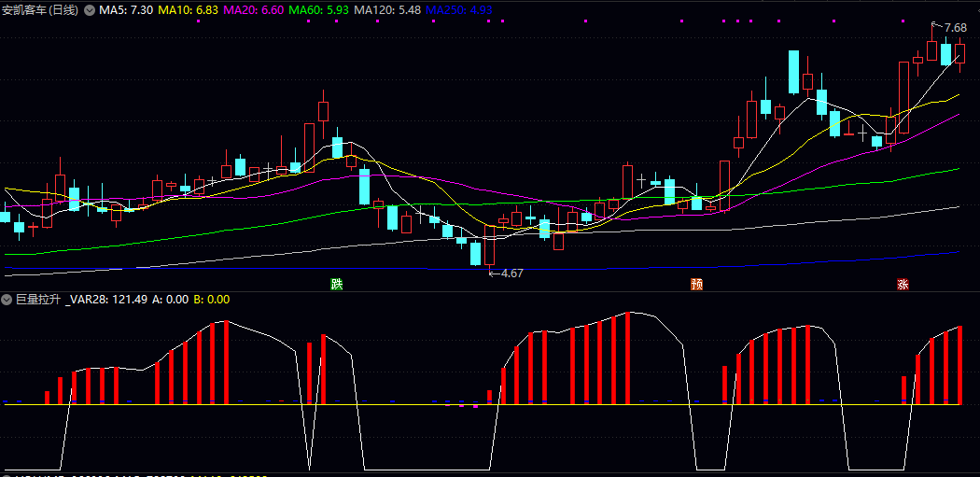This screenshot has height=477, width=980.
Task: Click the yellow B: 0.00 value label
Action: click(211, 300)
